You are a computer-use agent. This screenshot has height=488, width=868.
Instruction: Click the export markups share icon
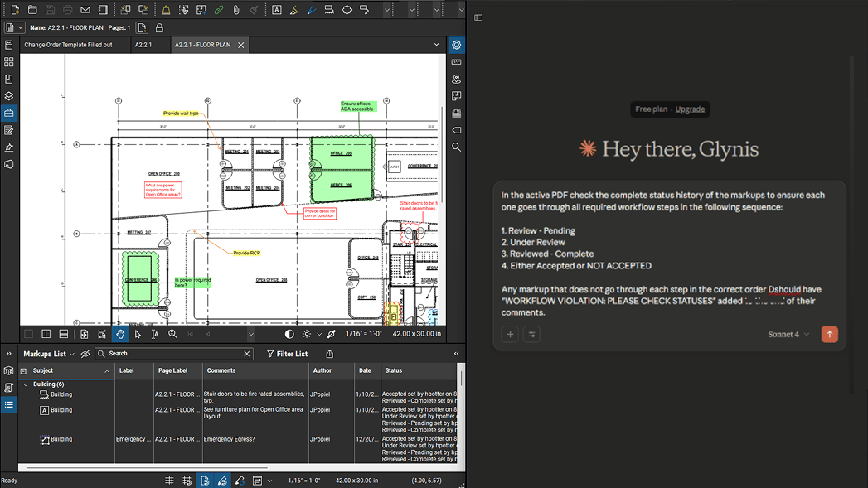(x=329, y=354)
